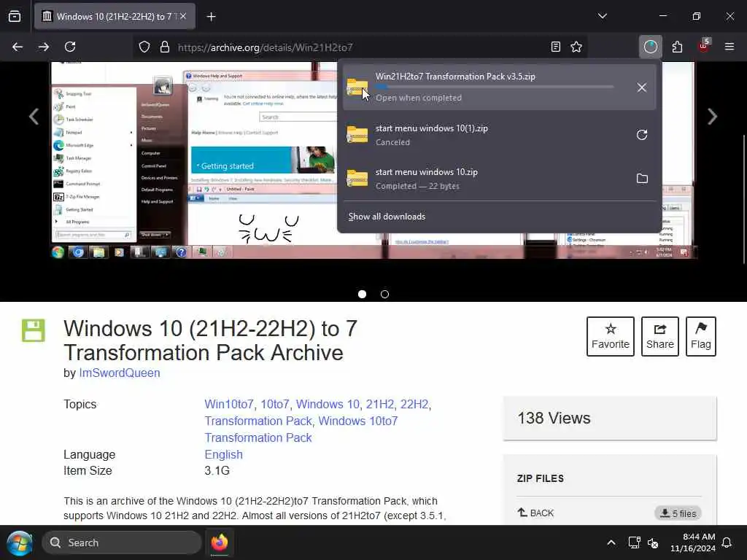747x560 pixels.
Task: Open the 10to7 topic link
Action: tap(275, 404)
